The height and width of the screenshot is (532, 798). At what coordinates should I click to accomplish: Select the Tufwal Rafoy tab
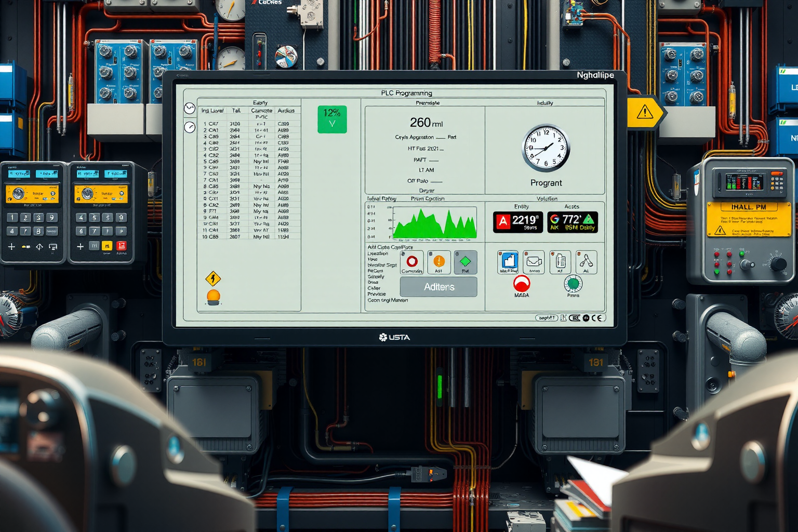coord(382,198)
